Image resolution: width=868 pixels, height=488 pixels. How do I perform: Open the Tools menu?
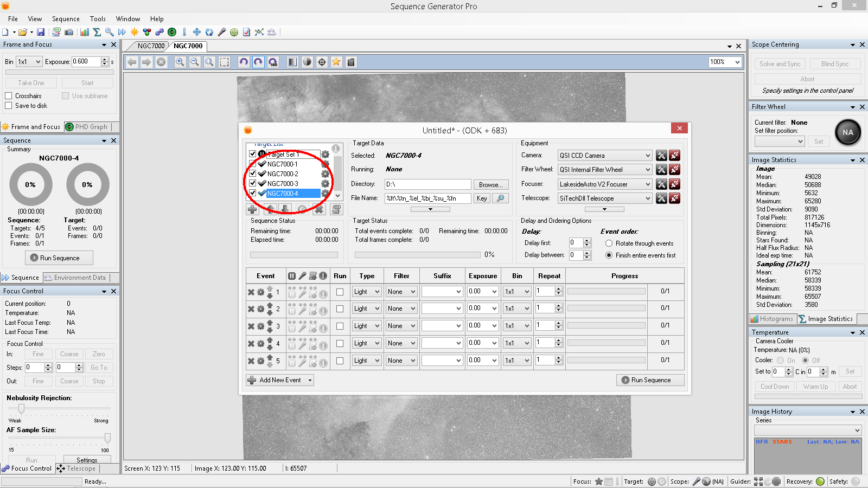pyautogui.click(x=98, y=18)
